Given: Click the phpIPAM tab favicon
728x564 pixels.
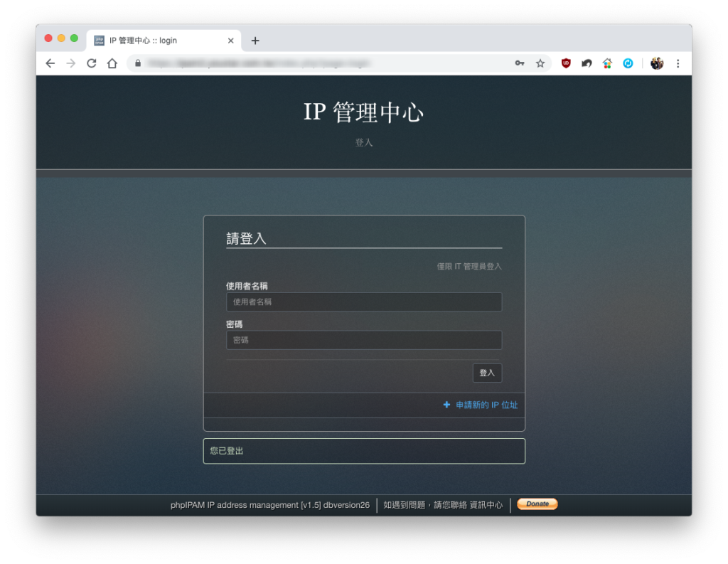Looking at the screenshot, I should coord(99,41).
